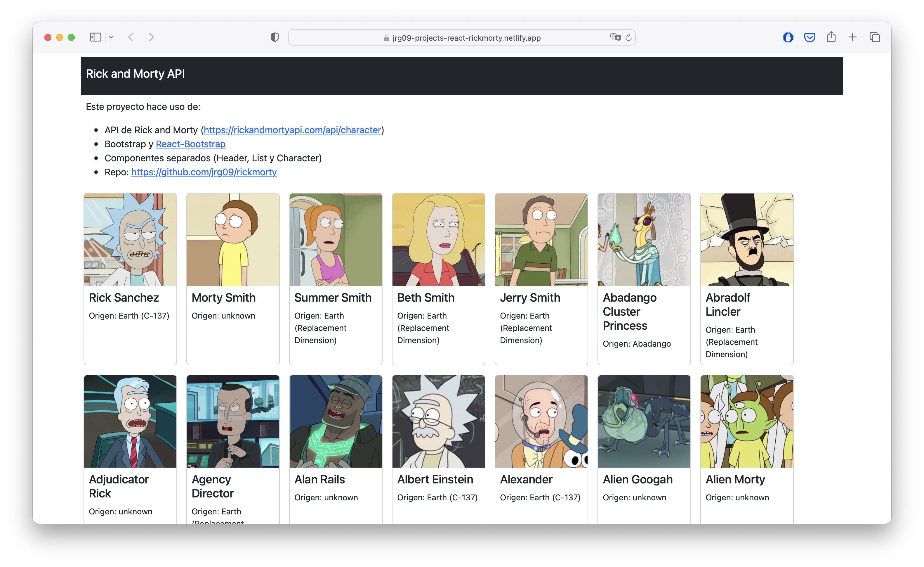Image resolution: width=924 pixels, height=567 pixels.
Task: Click Rick Sanchez's portrait image
Action: coord(130,239)
